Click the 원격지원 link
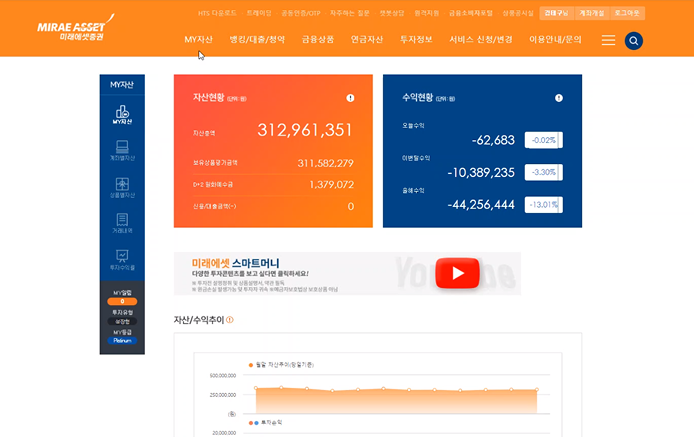This screenshot has width=694, height=437. coord(427,13)
